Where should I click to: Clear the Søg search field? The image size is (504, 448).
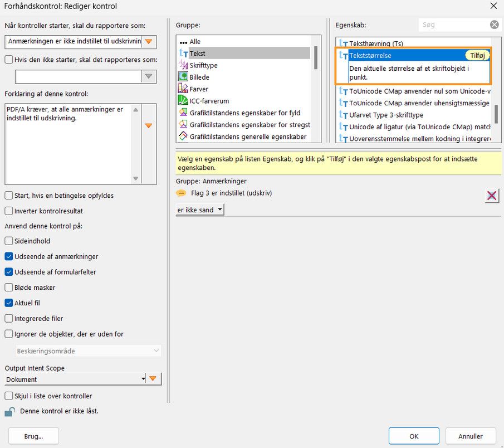(495, 25)
